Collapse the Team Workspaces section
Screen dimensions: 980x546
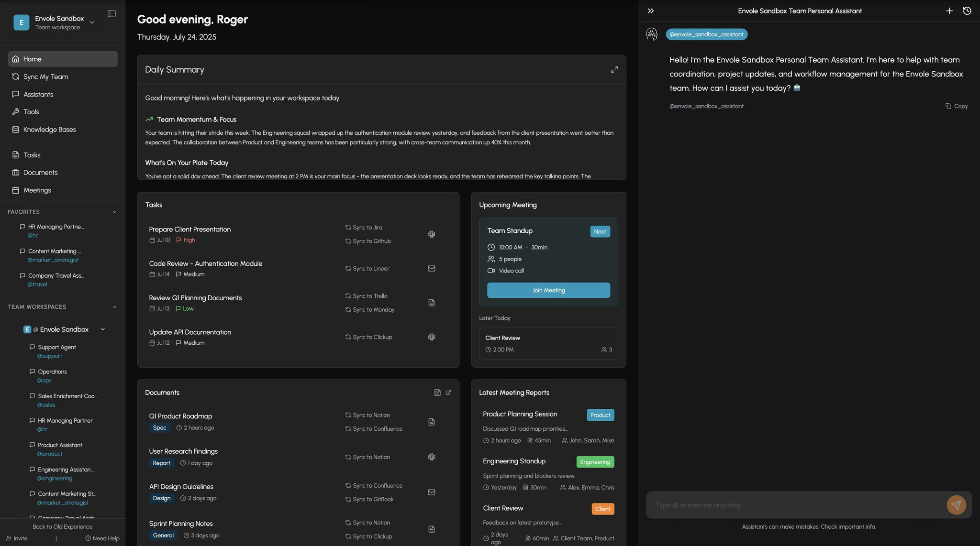click(114, 307)
